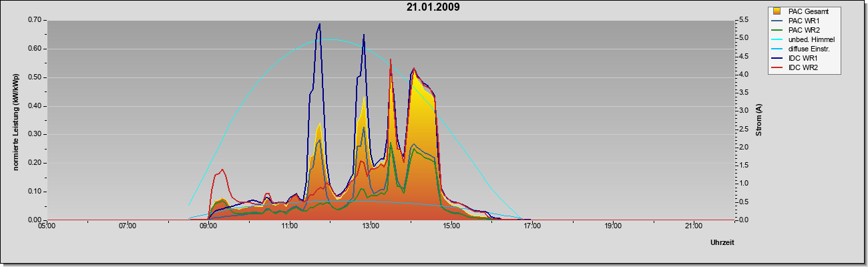
Task: Click the 4.0 right axis value
Action: pyautogui.click(x=744, y=75)
